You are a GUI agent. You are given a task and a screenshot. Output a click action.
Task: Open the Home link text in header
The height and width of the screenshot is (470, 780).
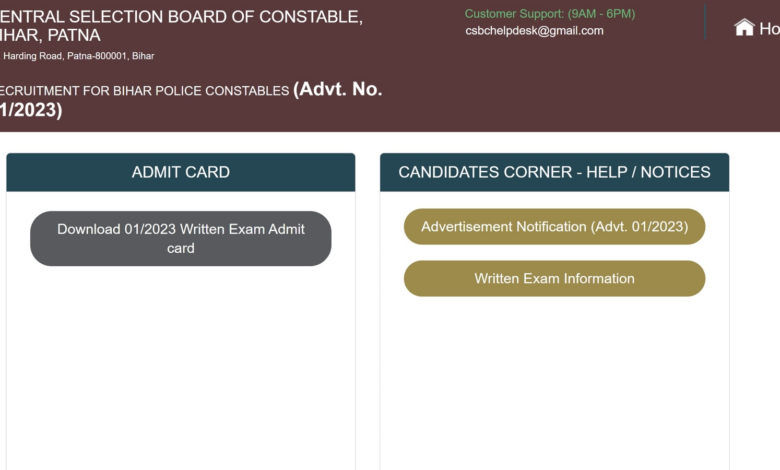tap(770, 29)
